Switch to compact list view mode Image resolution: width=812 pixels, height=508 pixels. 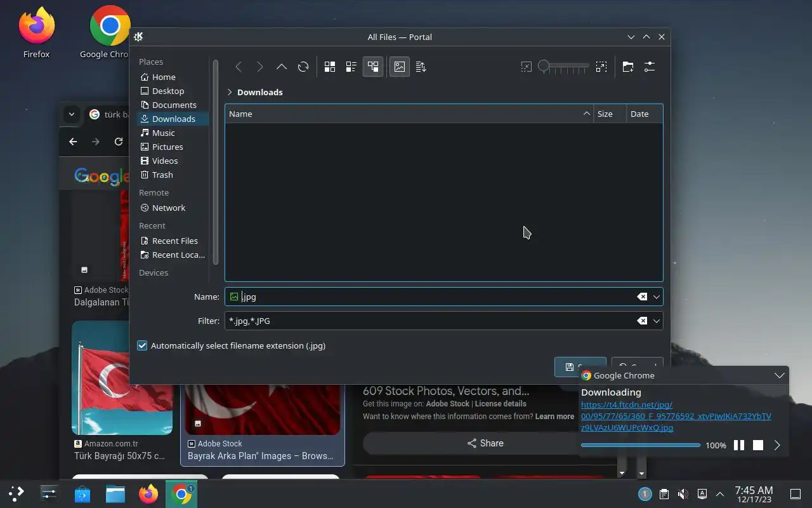(x=351, y=67)
